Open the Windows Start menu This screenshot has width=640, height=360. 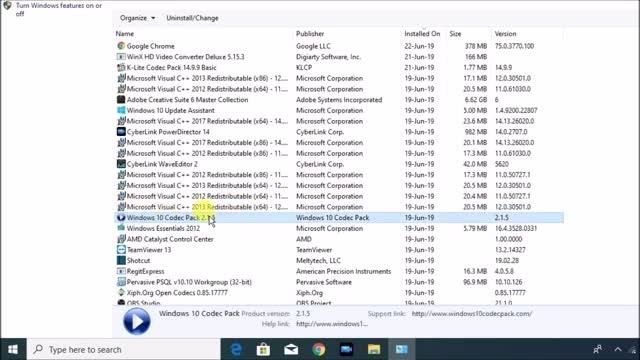pos(13,349)
